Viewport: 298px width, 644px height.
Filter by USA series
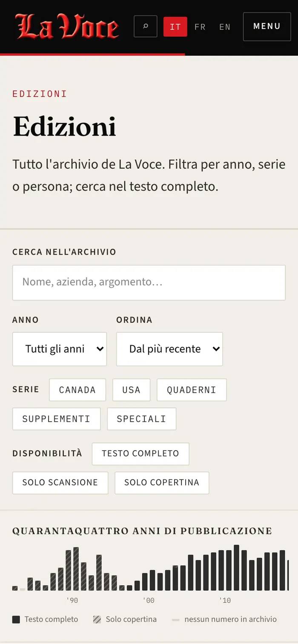[x=131, y=390]
